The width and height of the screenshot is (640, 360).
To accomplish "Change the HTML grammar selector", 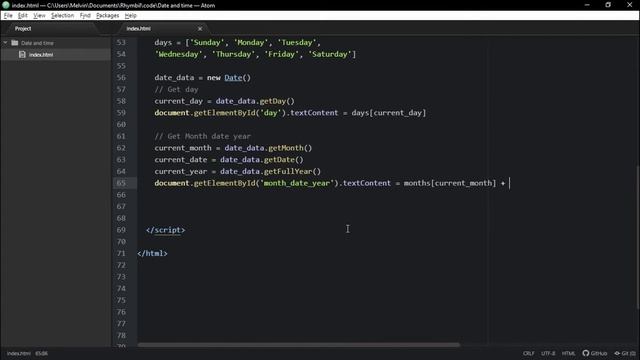I will [x=568, y=353].
